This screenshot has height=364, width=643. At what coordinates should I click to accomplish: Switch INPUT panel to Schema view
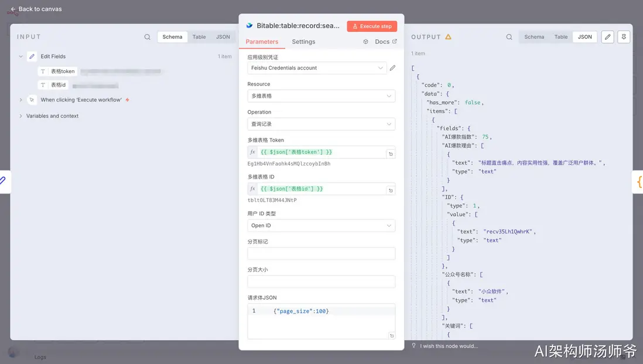(172, 37)
